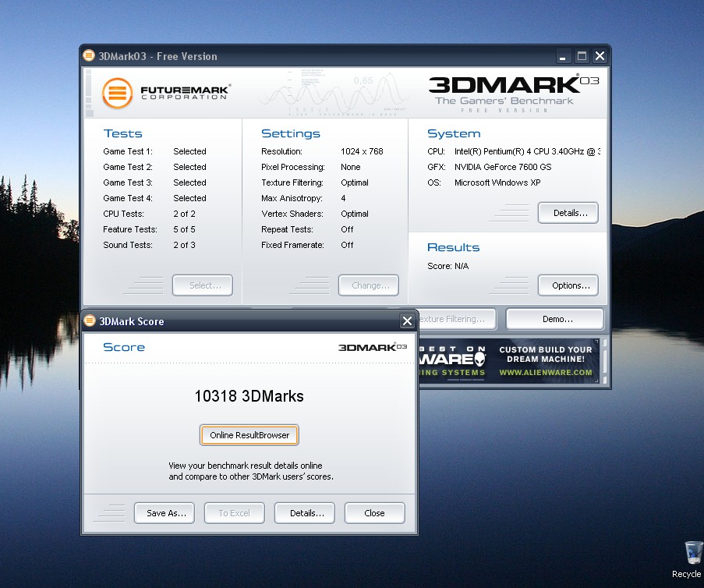Click the Tests Select button

[203, 285]
